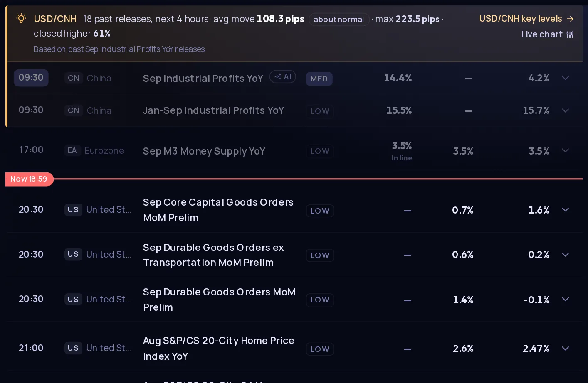Click LOW badge on Durable Goods ex Transportation
The width and height of the screenshot is (588, 383).
click(x=320, y=255)
